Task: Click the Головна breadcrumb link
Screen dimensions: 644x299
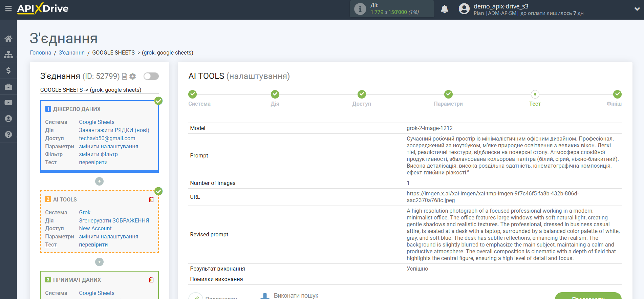Action: tap(40, 52)
